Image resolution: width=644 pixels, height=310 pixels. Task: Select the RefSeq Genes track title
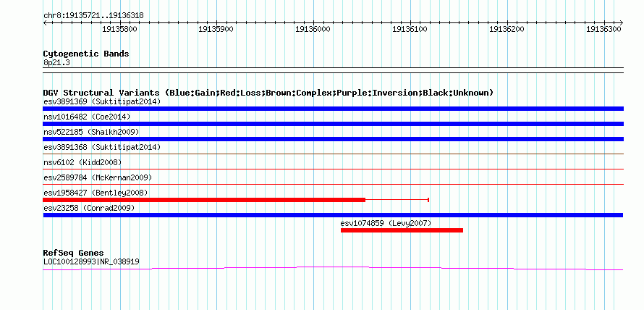73,253
